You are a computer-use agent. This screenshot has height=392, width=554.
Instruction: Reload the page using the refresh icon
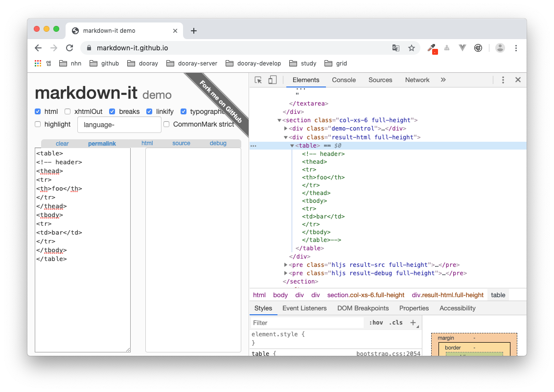(x=69, y=48)
